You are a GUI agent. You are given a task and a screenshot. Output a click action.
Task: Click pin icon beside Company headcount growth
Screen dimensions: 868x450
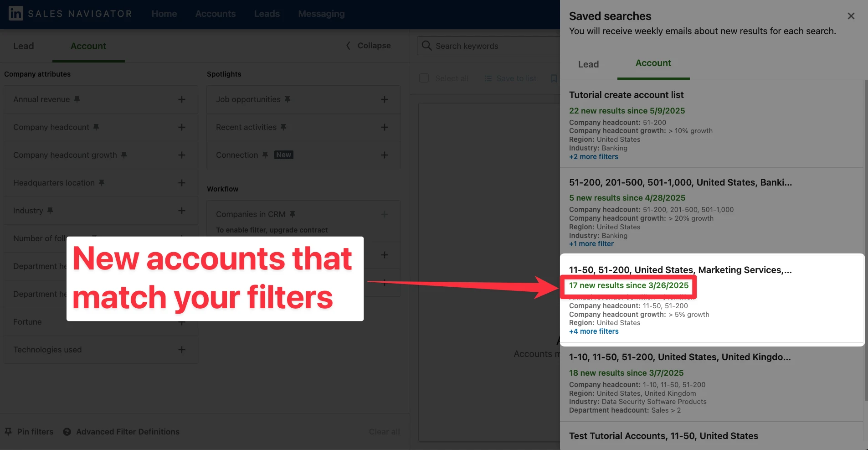(124, 155)
